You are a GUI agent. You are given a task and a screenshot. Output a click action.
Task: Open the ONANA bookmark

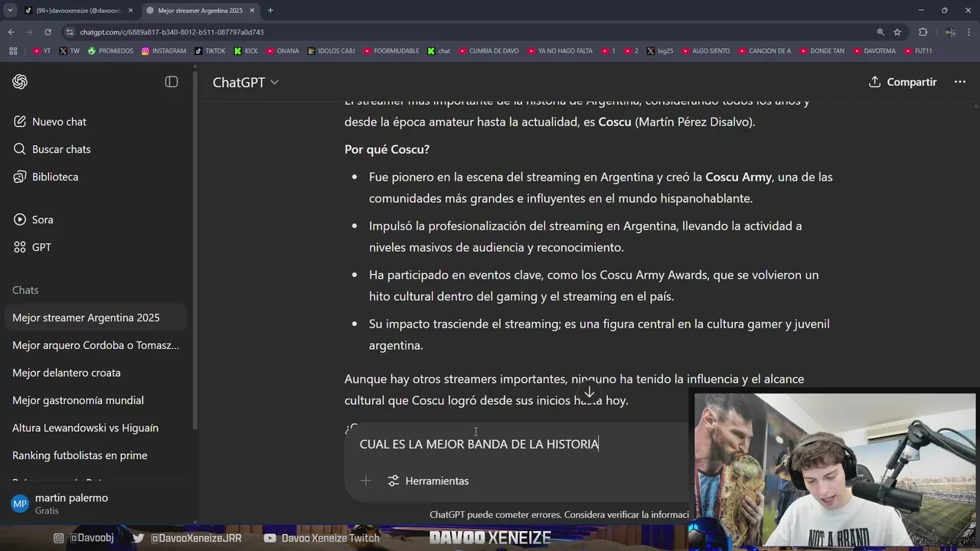coord(283,51)
